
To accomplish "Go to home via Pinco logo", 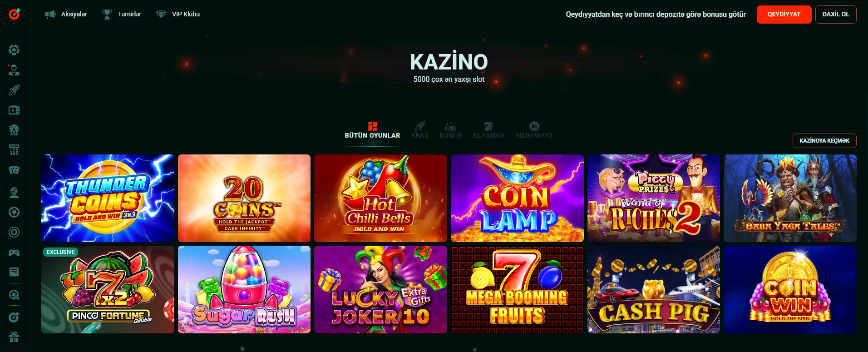I will (15, 14).
